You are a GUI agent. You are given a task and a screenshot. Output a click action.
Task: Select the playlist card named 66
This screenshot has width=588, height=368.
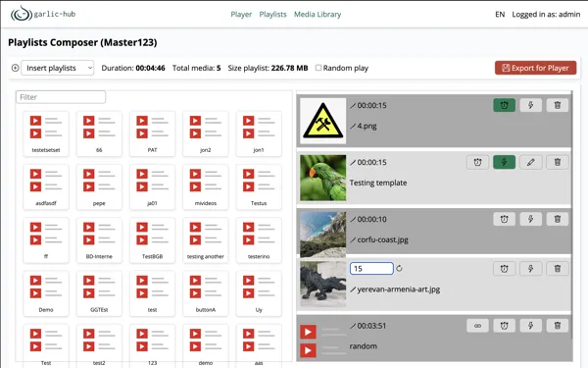click(99, 133)
